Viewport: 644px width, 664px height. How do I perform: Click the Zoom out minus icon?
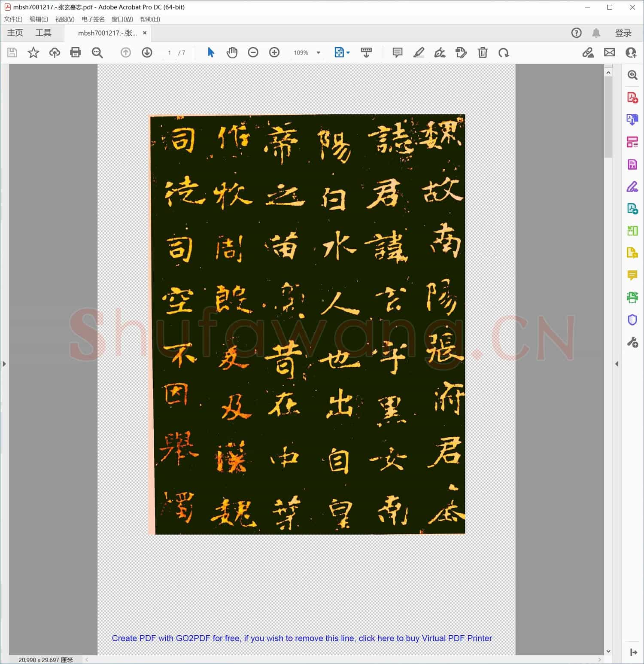pos(253,52)
